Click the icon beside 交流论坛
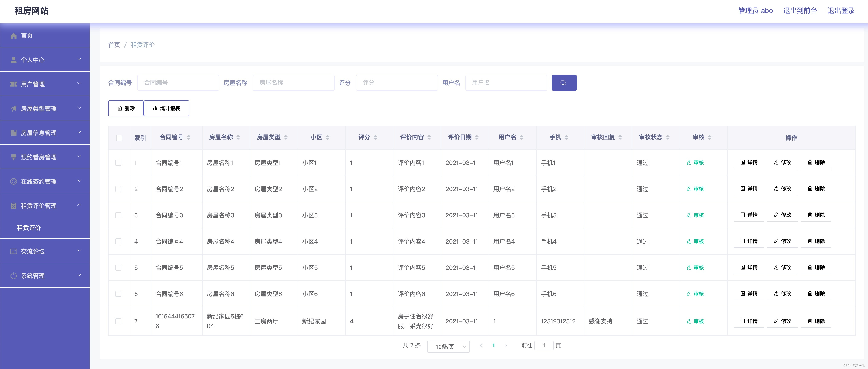The height and width of the screenshot is (369, 868). (13, 251)
